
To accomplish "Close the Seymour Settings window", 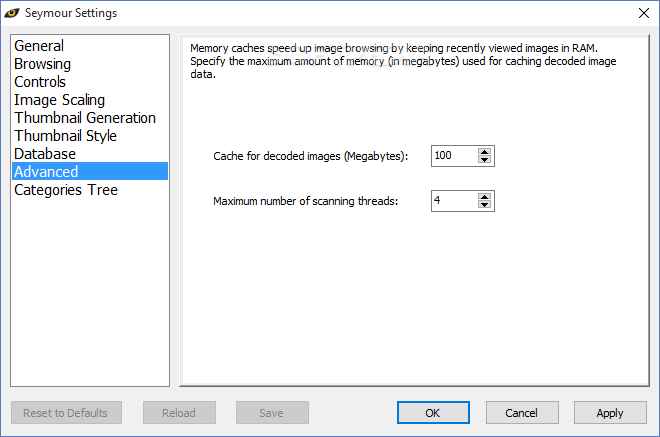I will coord(644,13).
